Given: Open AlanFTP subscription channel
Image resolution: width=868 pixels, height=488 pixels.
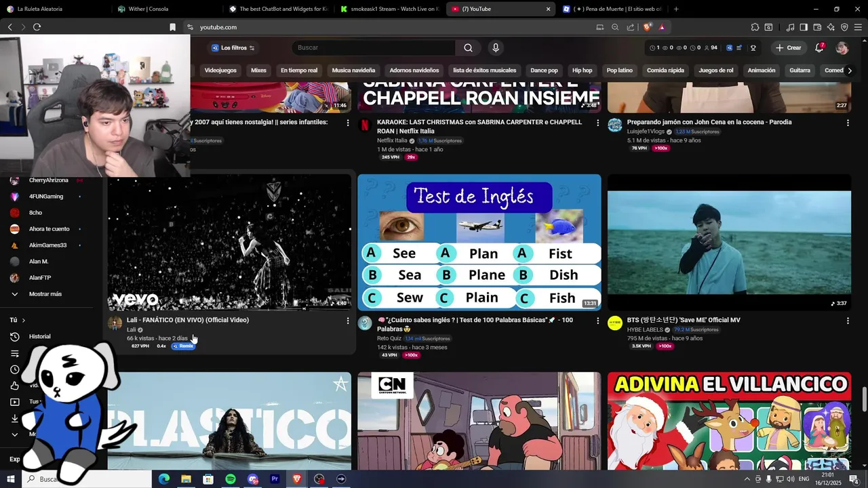Looking at the screenshot, I should (39, 278).
